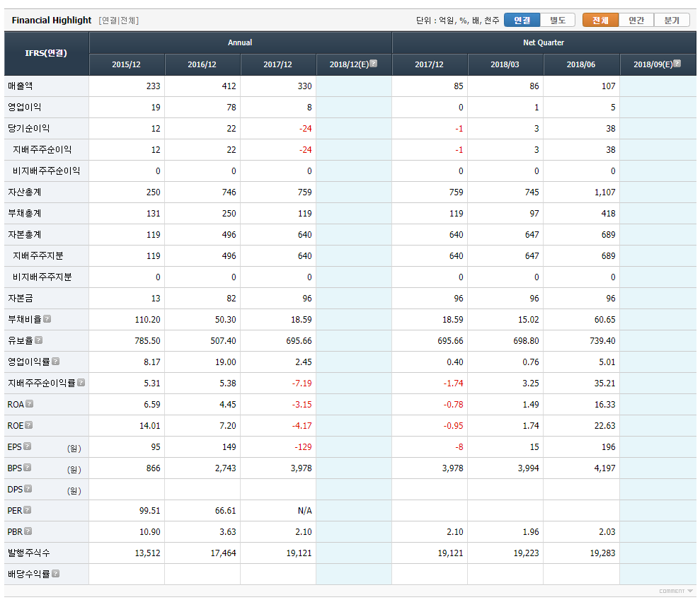
Task: Select 자본금 row label
Action: (20, 298)
